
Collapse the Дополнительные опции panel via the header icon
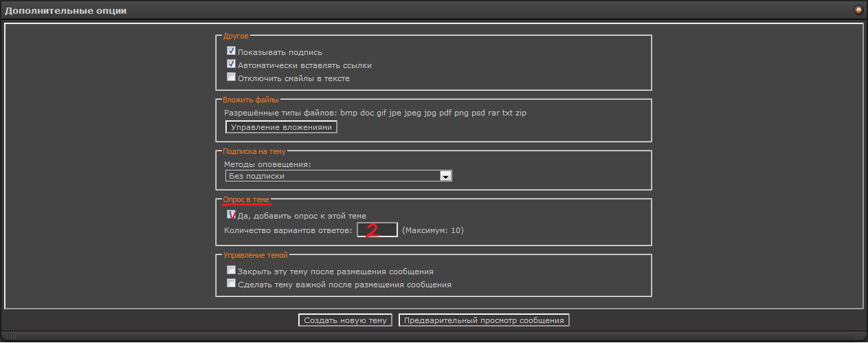tap(858, 10)
